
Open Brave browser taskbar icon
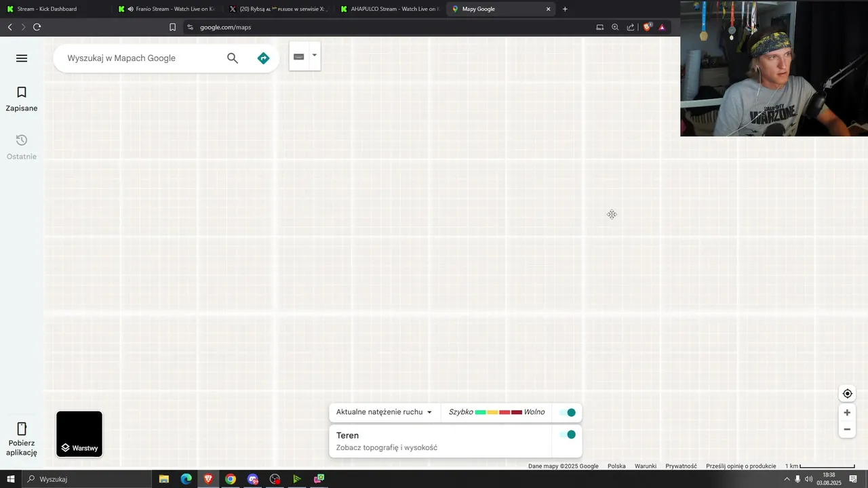tap(208, 479)
